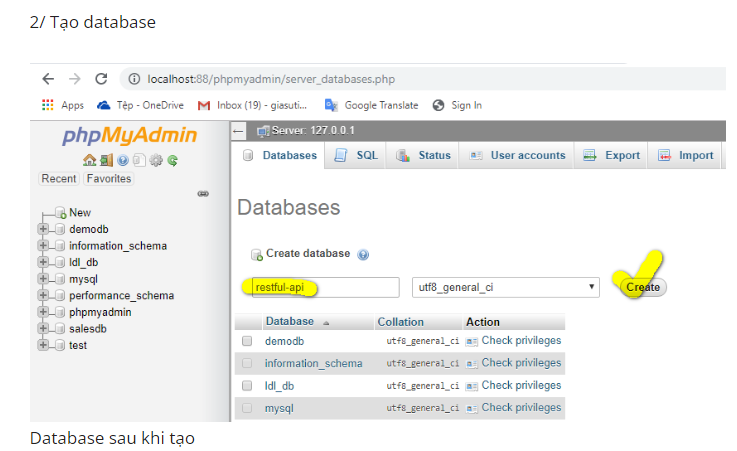Switch to the Status tab
Viewport: 737px width, 451px height.
pyautogui.click(x=423, y=156)
